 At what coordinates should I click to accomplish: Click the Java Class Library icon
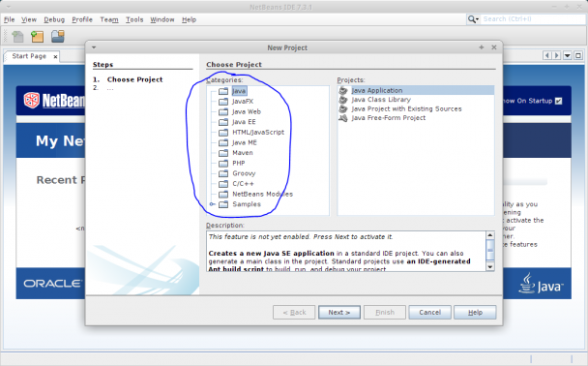point(343,100)
